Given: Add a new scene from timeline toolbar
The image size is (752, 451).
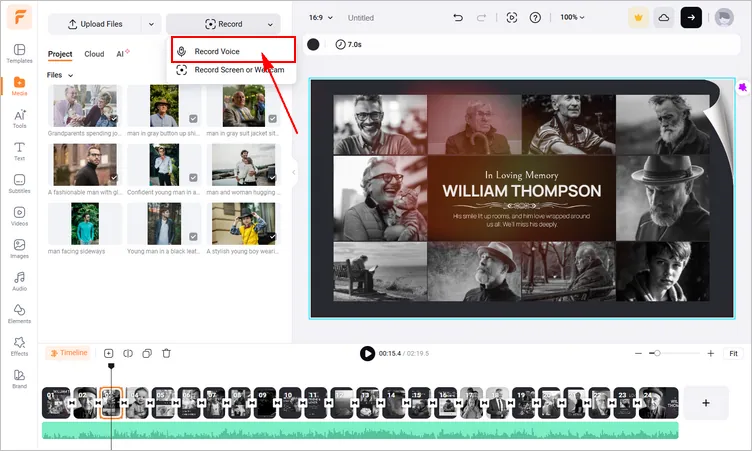Looking at the screenshot, I should [108, 354].
